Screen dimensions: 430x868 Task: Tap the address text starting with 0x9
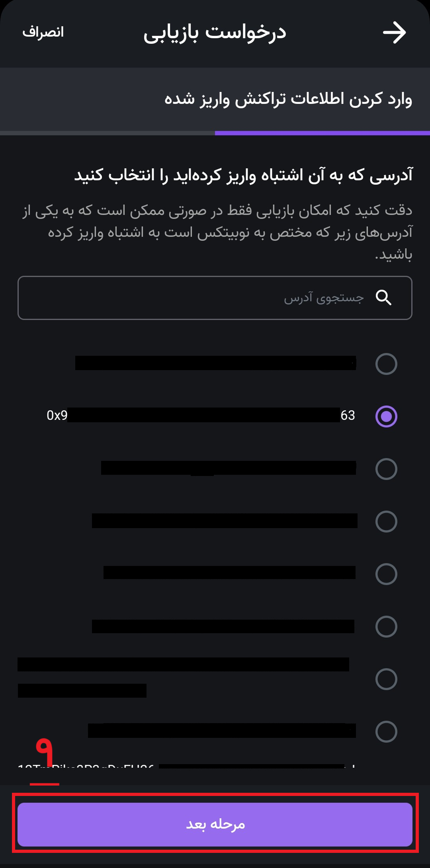pyautogui.click(x=201, y=415)
